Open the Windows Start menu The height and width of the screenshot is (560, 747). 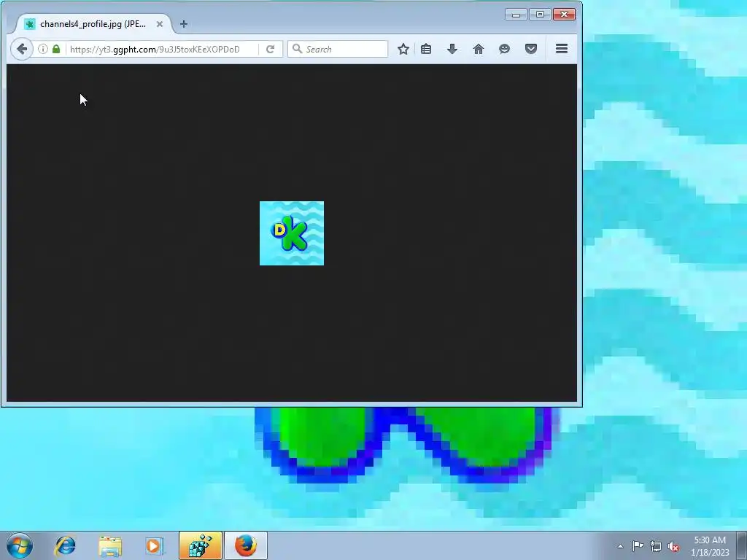[20, 545]
